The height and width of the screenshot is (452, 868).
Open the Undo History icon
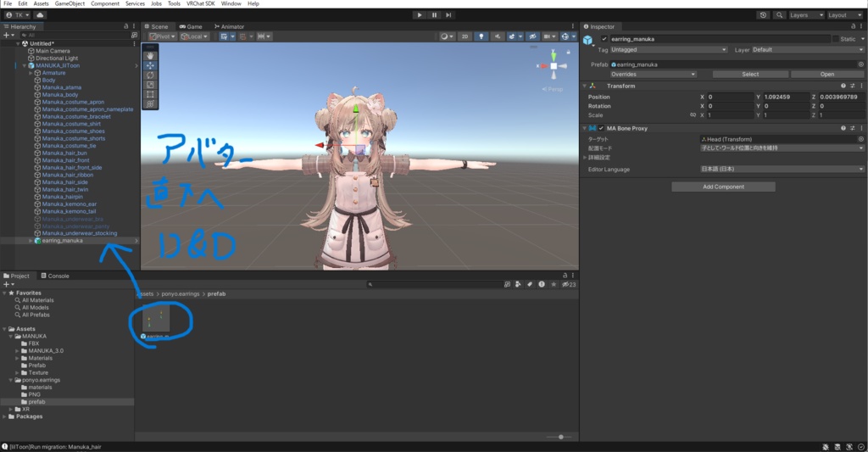[x=764, y=15]
